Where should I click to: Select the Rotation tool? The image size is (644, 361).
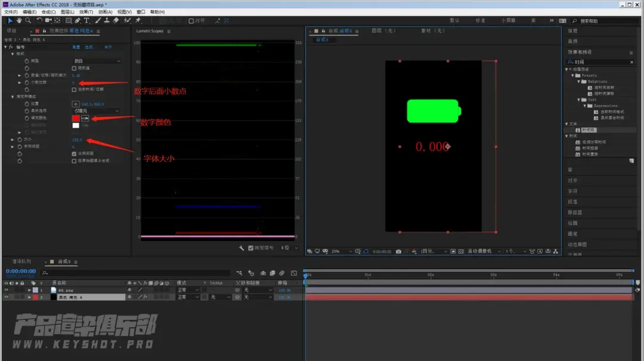point(39,20)
